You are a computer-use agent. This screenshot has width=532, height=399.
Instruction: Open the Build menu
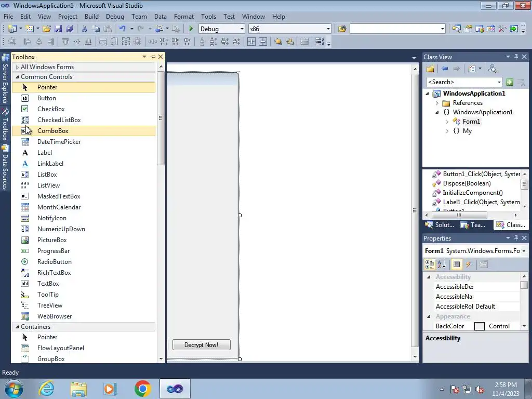point(91,17)
